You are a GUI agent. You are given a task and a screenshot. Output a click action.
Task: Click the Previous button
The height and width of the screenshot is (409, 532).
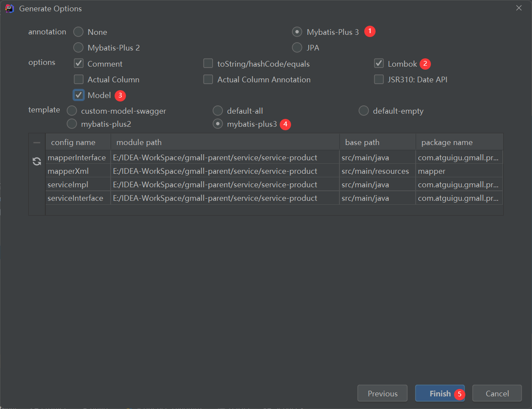383,393
